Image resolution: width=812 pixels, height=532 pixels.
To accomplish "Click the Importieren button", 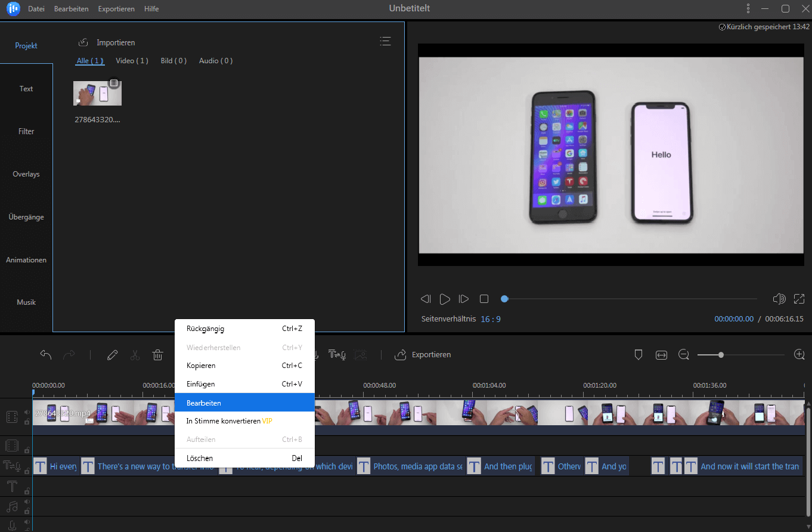I will [x=107, y=42].
